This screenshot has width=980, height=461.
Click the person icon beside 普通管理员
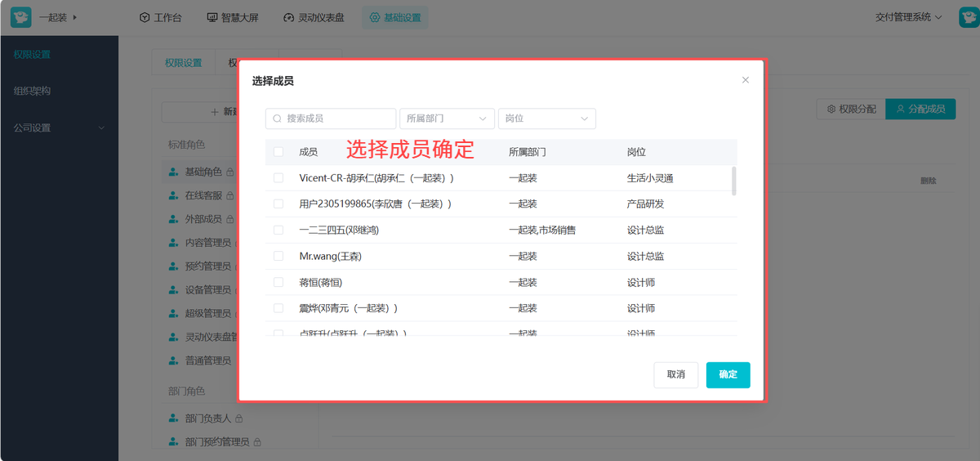coord(173,360)
